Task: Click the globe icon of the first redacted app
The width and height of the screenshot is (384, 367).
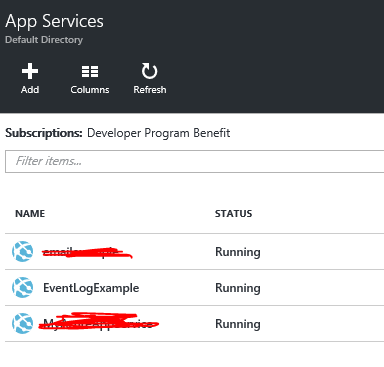Action: [x=23, y=251]
